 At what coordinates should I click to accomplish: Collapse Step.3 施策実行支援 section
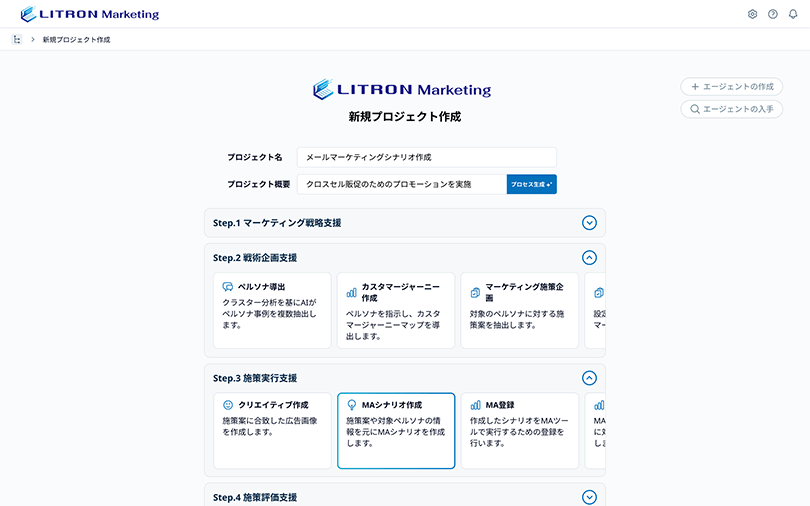pos(589,378)
